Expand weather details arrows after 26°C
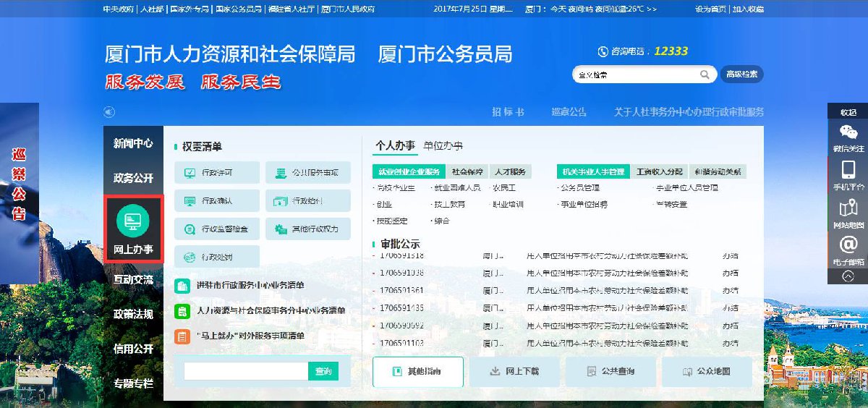Image resolution: width=868 pixels, height=408 pixels. coord(651,9)
